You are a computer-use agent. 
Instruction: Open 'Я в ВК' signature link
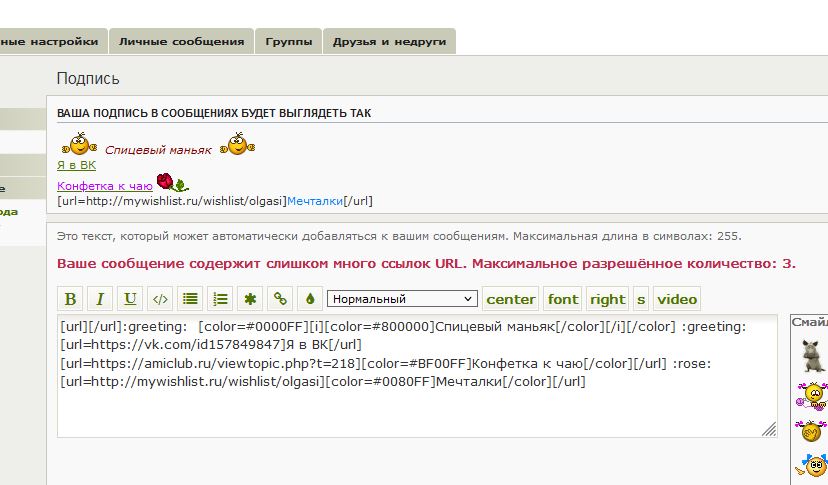(77, 166)
